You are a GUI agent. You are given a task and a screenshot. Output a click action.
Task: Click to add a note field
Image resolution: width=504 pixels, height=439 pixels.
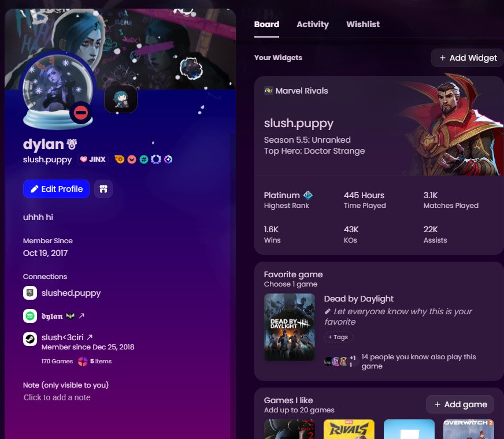coord(57,397)
